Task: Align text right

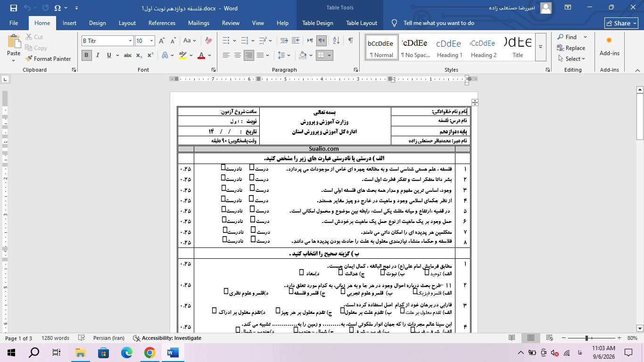Action: [249, 55]
